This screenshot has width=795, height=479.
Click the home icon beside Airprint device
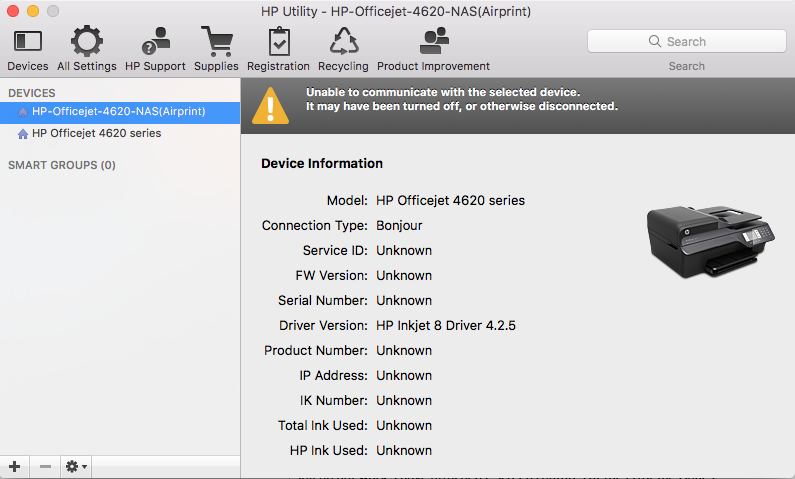[23, 112]
